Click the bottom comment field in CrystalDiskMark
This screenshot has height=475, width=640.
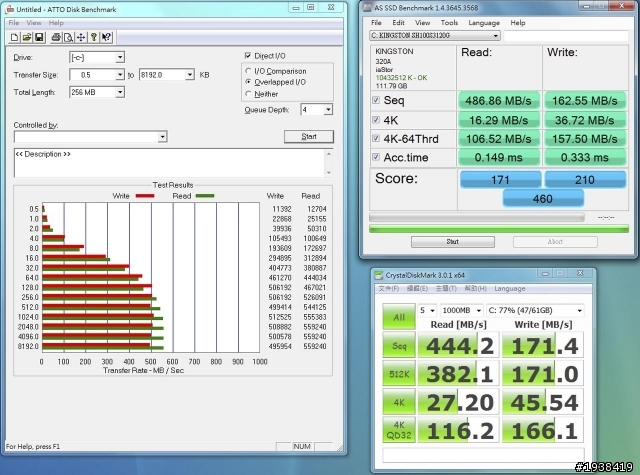coord(483,455)
